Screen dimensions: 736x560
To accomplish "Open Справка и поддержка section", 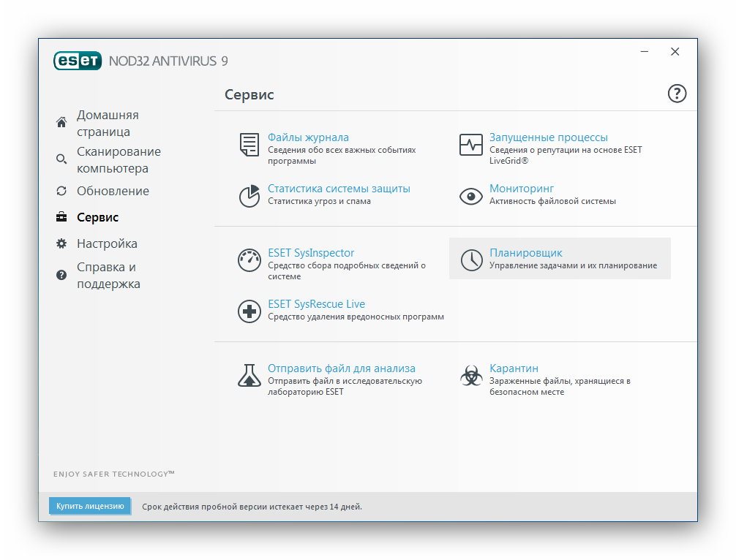I will point(108,276).
